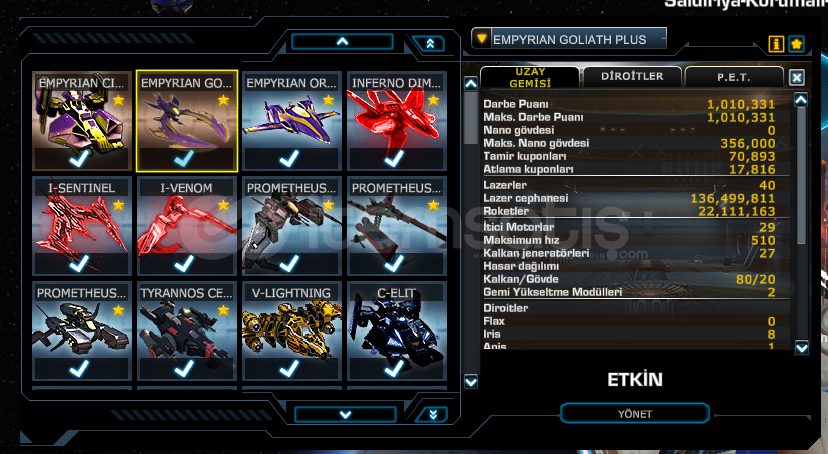Screen dimensions: 828x454
Task: Switch to the Diroitler tab
Action: [x=632, y=77]
